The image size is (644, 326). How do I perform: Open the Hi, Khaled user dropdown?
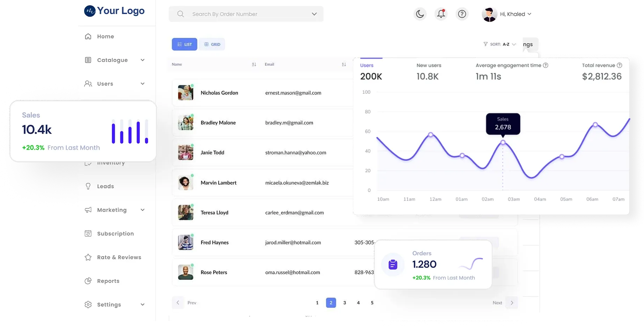click(x=515, y=14)
